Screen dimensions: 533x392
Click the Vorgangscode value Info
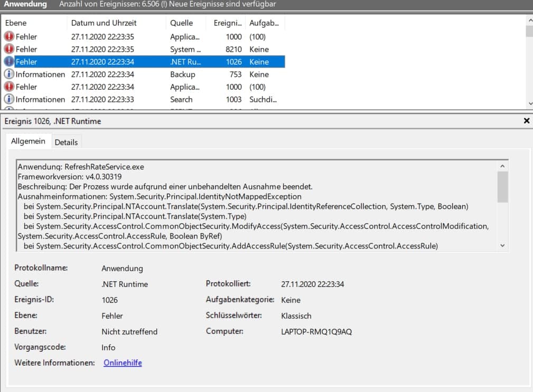click(108, 348)
